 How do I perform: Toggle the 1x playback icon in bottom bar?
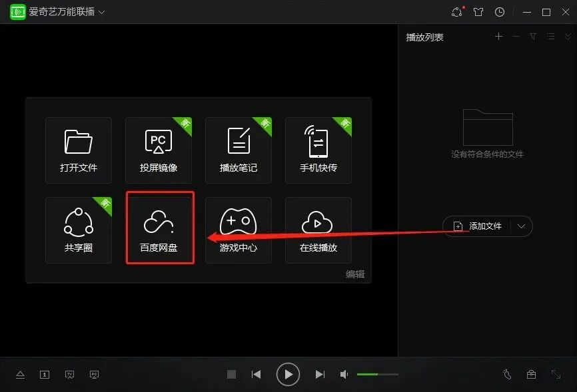point(45,375)
